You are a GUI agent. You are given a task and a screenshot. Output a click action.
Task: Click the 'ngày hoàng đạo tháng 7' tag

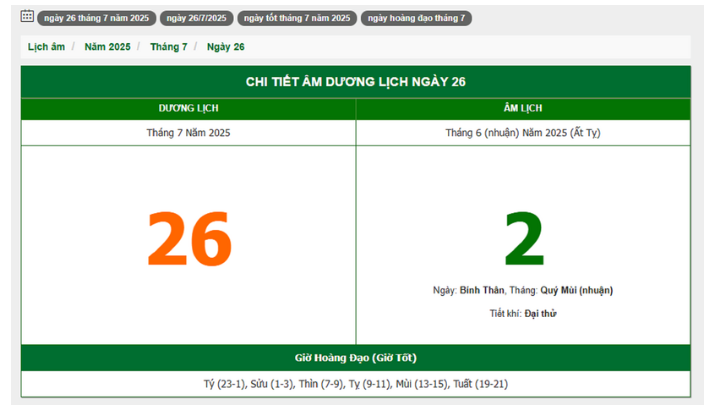click(416, 18)
